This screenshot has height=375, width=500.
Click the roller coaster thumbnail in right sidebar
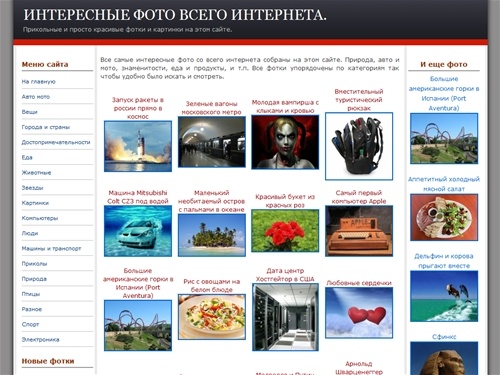click(444, 138)
